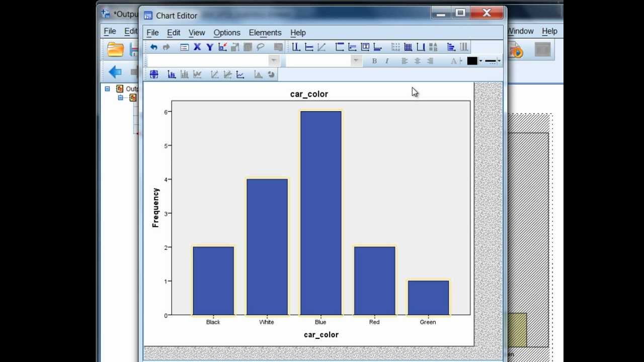
Task: Open the Help menu in Output window
Action: (x=549, y=31)
